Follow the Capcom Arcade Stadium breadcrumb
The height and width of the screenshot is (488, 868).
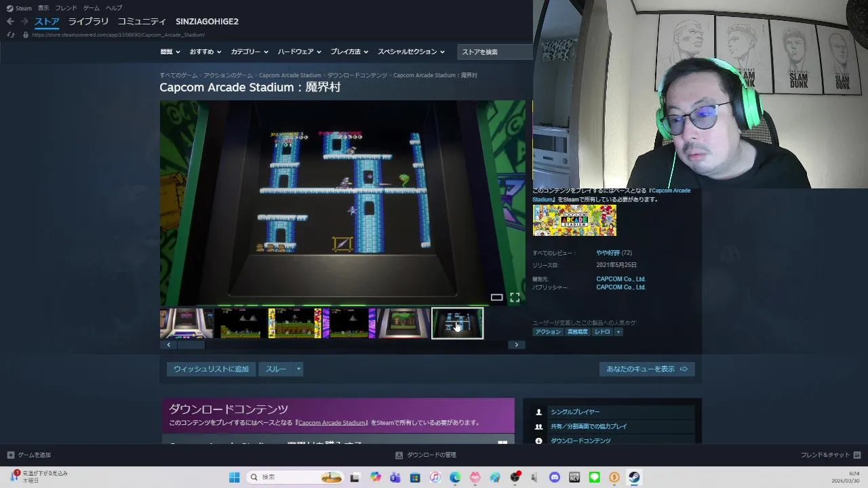point(290,75)
